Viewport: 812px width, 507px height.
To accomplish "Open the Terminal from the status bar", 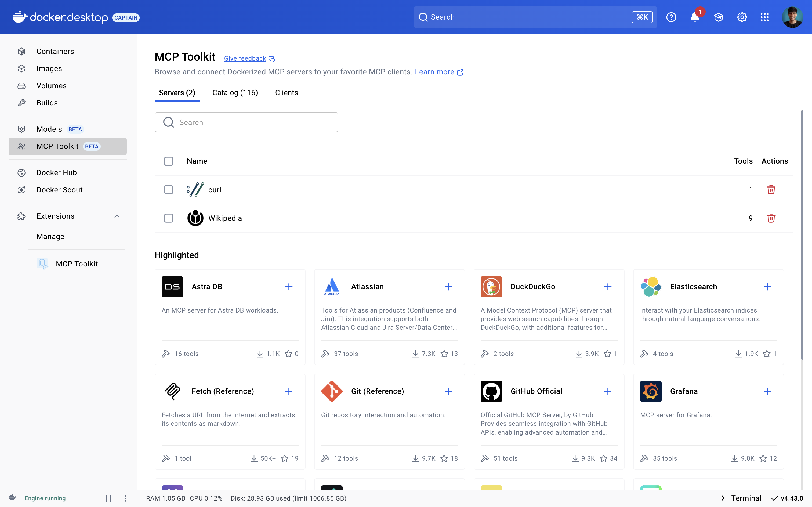I will [741, 498].
